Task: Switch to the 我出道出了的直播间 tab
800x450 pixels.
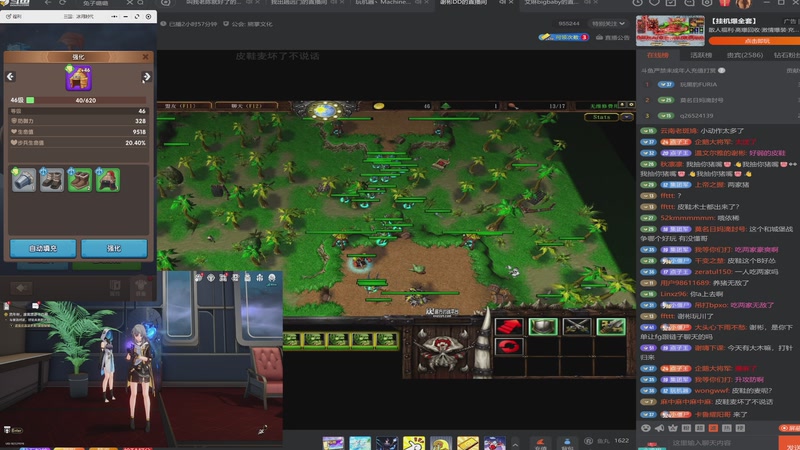Action: pos(298,3)
